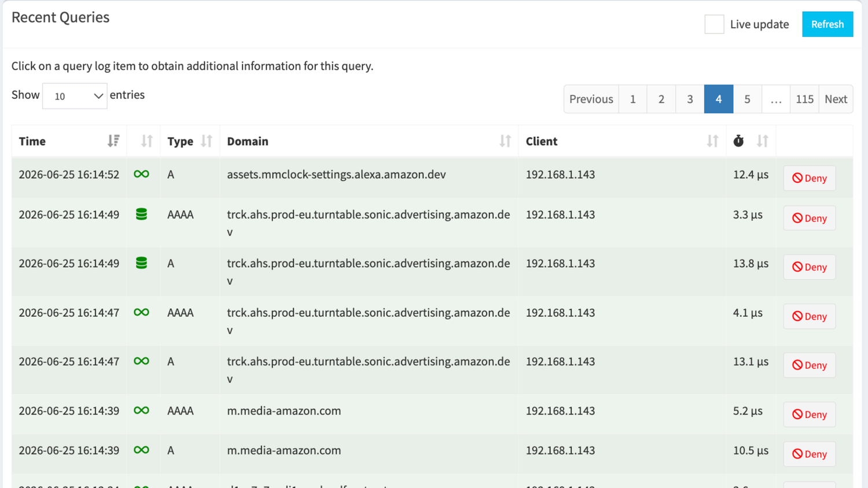
Task: Click the Refresh button
Action: pos(827,24)
